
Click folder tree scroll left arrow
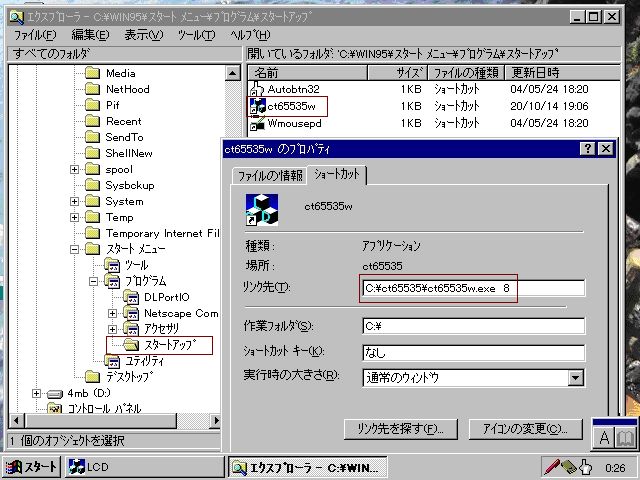17,420
